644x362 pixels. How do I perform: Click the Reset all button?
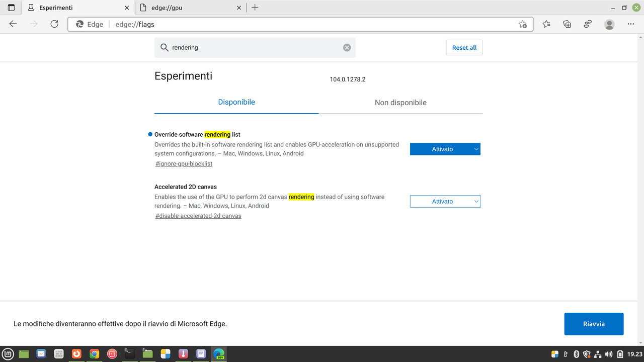coord(464,48)
